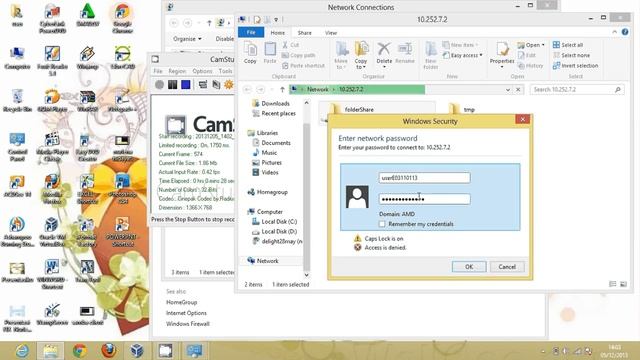Click the CamStudio round record button

(160, 84)
